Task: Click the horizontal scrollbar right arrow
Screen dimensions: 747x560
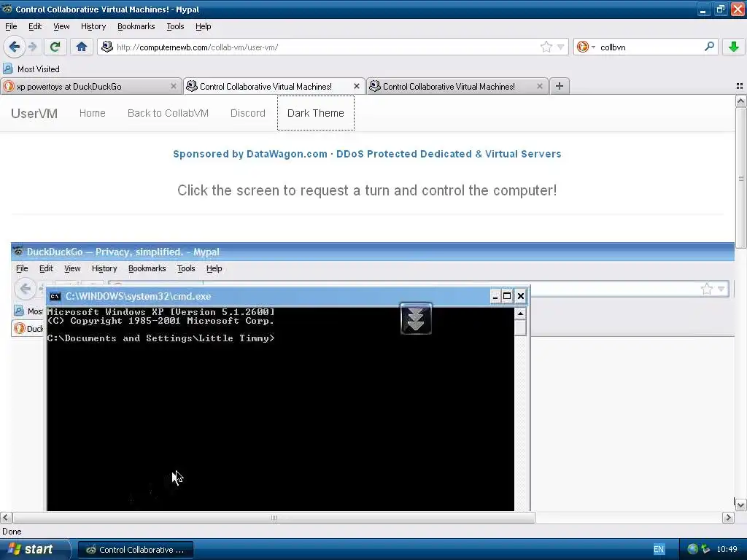Action: coord(728,518)
